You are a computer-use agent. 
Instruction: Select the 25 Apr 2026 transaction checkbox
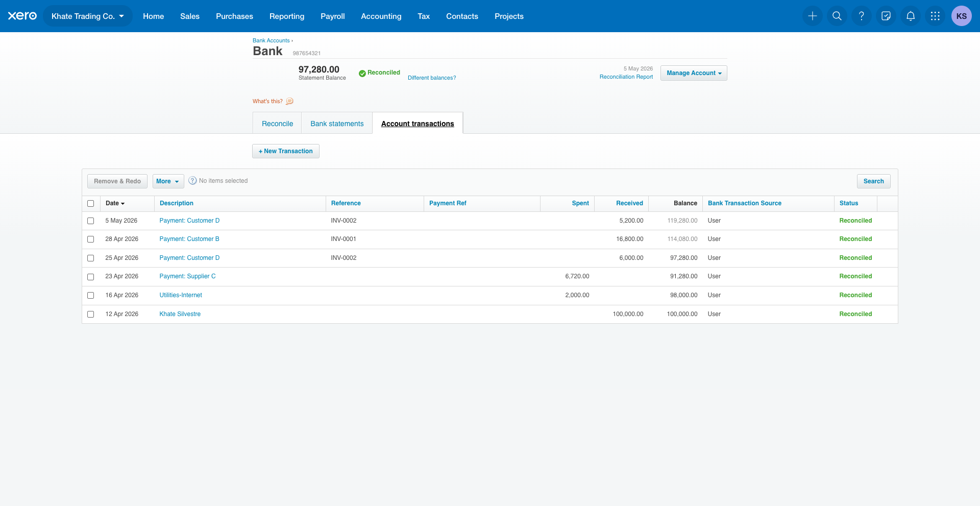click(91, 258)
